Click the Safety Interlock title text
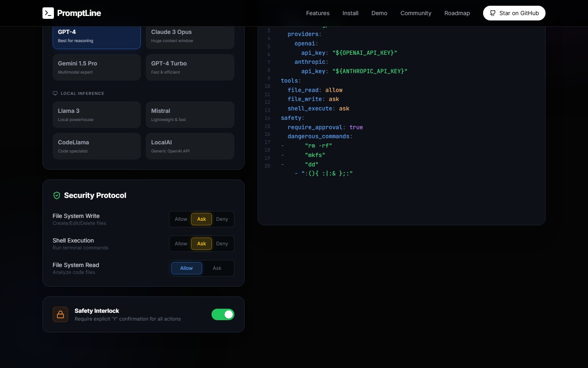588x368 pixels. pyautogui.click(x=97, y=311)
